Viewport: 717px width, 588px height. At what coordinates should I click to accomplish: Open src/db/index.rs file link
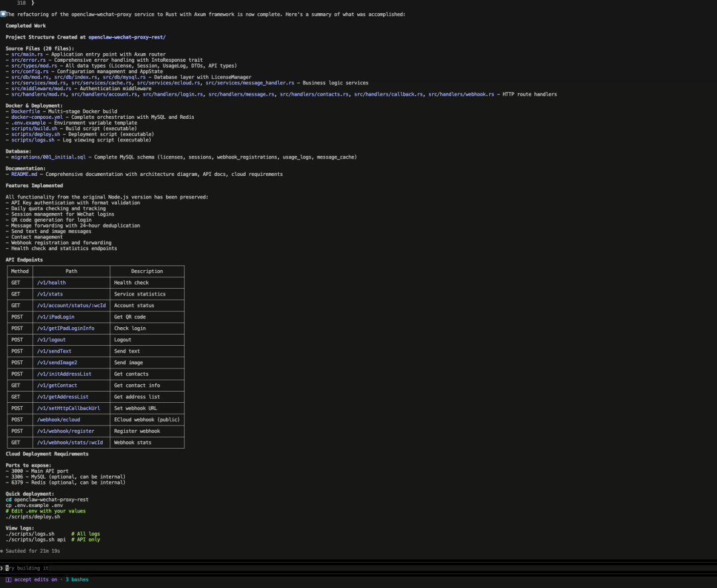tap(76, 77)
